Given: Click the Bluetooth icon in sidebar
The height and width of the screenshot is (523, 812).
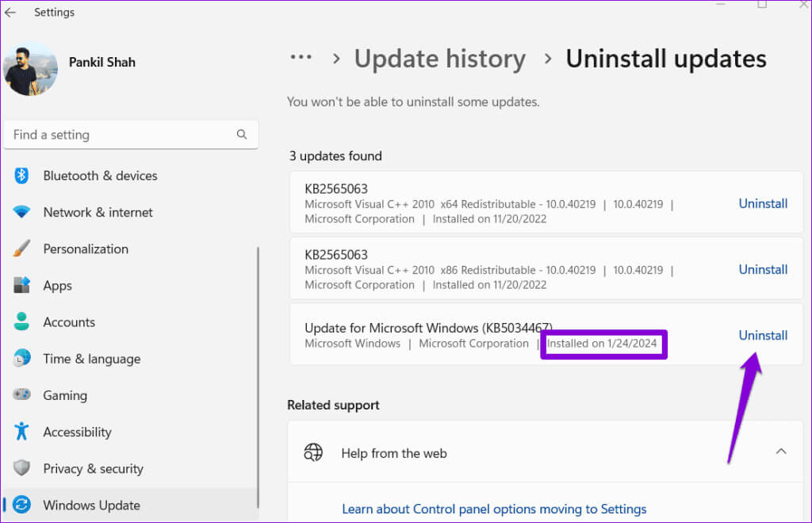Looking at the screenshot, I should [x=21, y=175].
